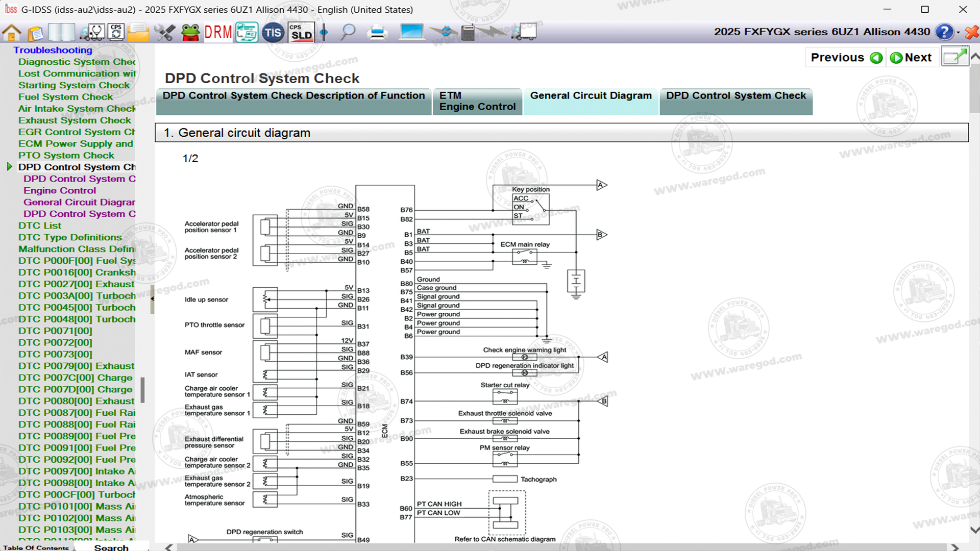Open the wrench and screwdriver tools icon
The height and width of the screenshot is (551, 980).
[x=164, y=33]
